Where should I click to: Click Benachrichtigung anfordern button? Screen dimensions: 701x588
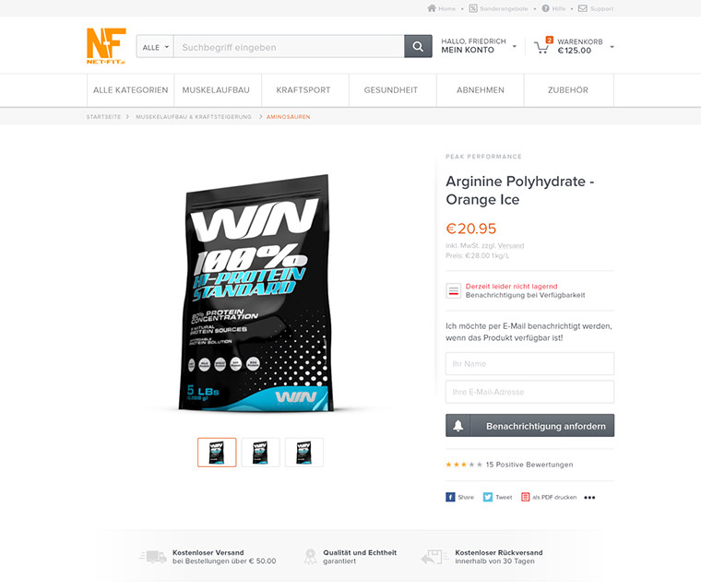coord(529,426)
